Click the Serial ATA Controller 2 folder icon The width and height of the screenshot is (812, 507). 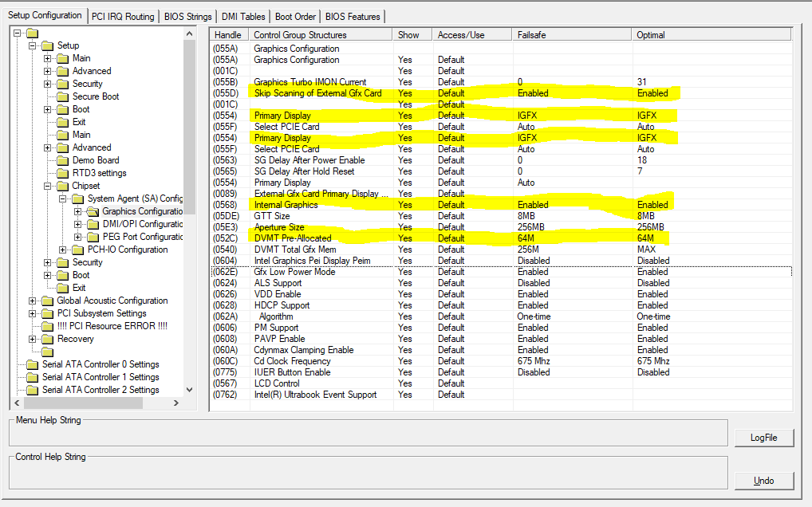point(32,390)
